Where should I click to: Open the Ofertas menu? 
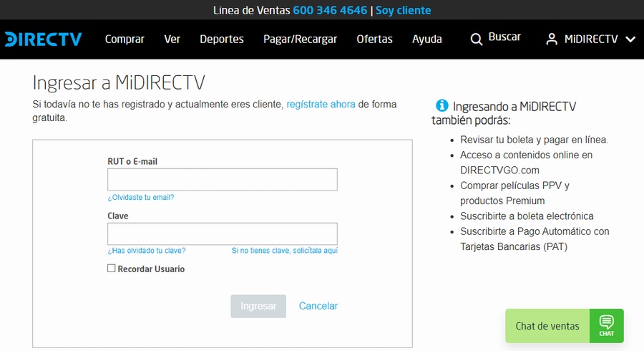tap(374, 39)
